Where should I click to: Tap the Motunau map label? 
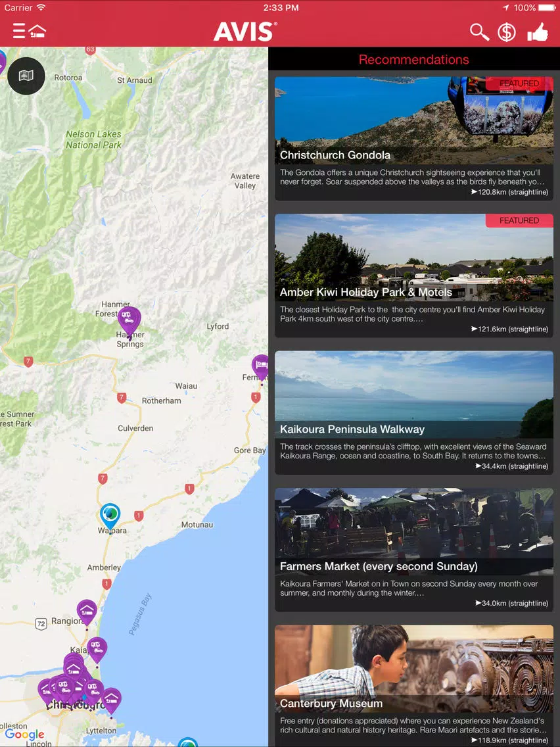tap(197, 525)
